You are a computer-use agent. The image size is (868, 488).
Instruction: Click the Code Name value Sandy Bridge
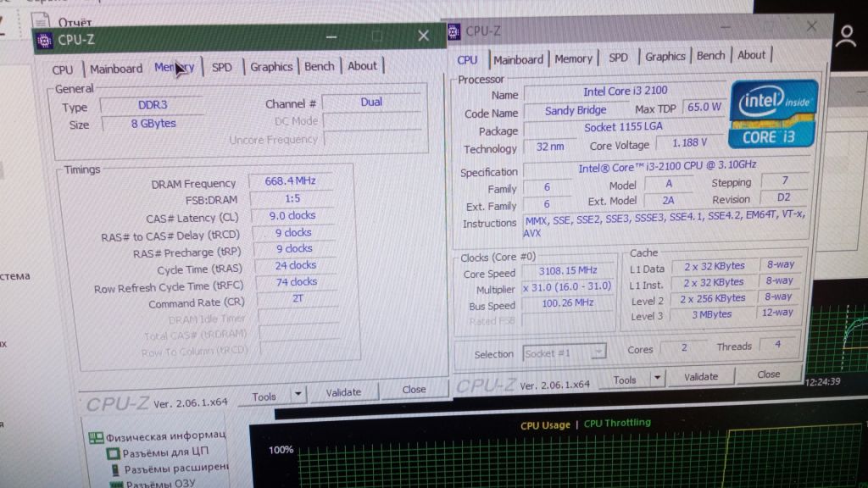coord(576,110)
